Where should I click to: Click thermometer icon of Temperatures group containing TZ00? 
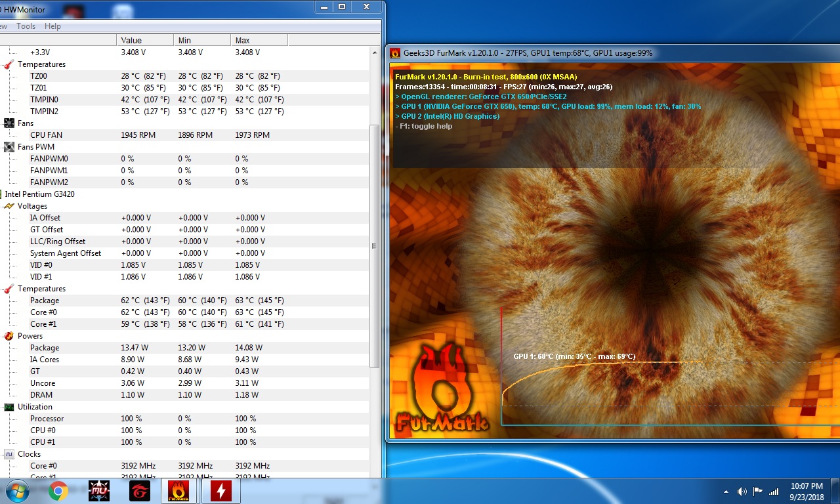(9, 64)
